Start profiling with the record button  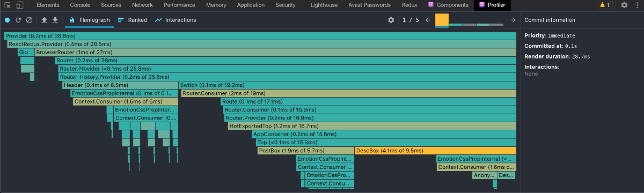pyautogui.click(x=7, y=20)
